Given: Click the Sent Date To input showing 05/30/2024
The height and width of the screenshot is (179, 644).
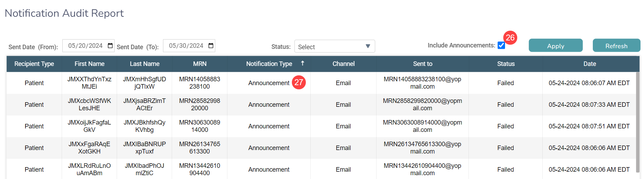Looking at the screenshot, I should coord(186,46).
